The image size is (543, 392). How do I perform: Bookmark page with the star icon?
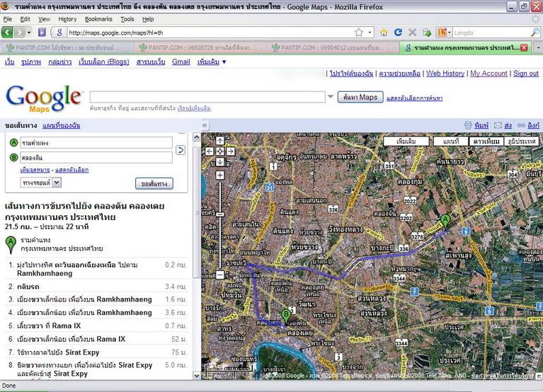(359, 33)
